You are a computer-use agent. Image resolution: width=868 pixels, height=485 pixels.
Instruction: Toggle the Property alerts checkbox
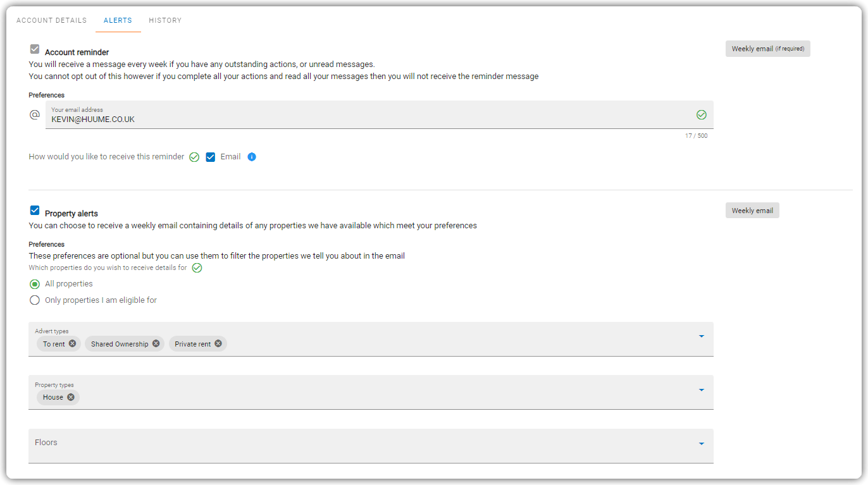click(35, 210)
